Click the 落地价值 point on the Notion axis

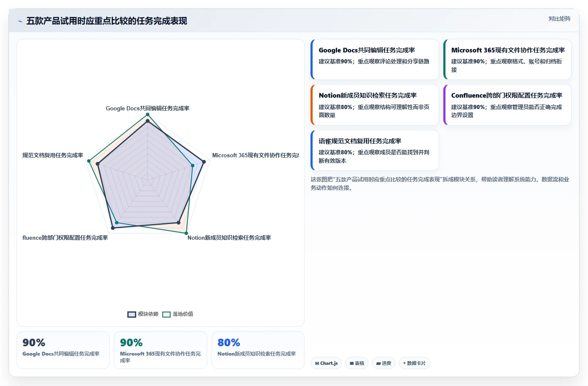(186, 233)
